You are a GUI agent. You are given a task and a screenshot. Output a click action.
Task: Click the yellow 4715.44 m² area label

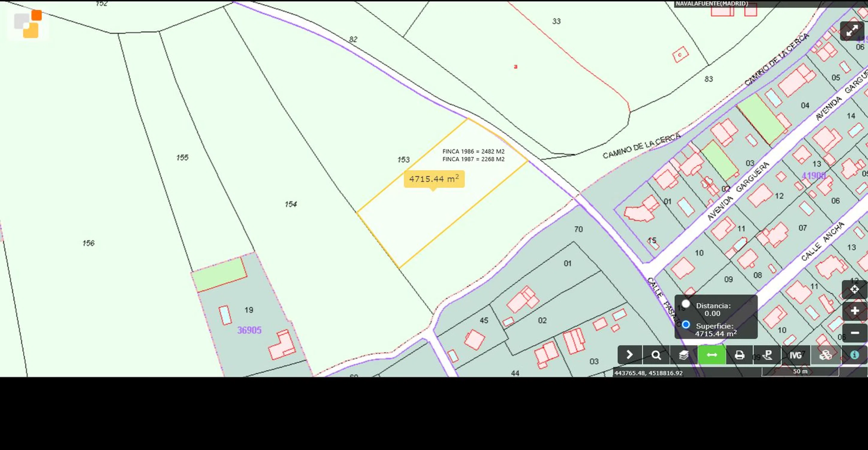point(434,179)
